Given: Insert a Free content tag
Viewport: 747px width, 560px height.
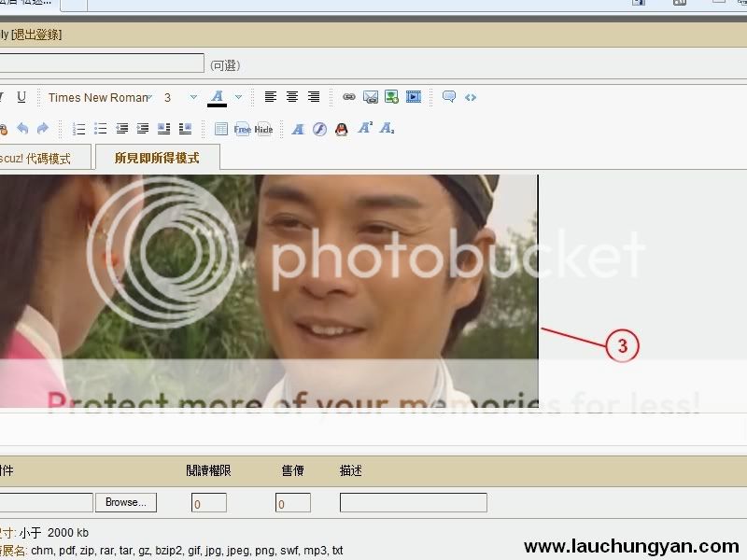Looking at the screenshot, I should pyautogui.click(x=242, y=129).
